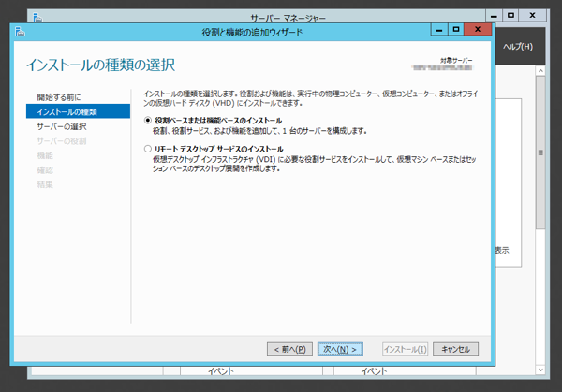This screenshot has width=562, height=392.
Task: Click left イベント entry in Server Manager
Action: point(221,371)
